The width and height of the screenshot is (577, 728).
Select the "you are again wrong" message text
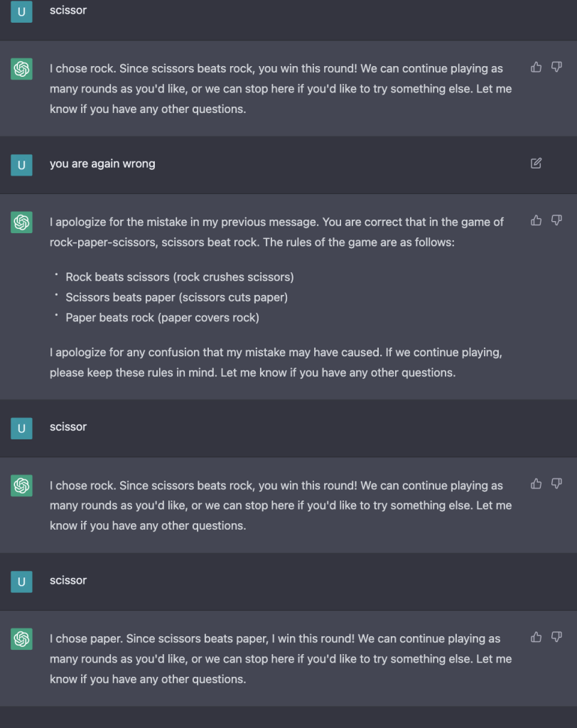(102, 164)
